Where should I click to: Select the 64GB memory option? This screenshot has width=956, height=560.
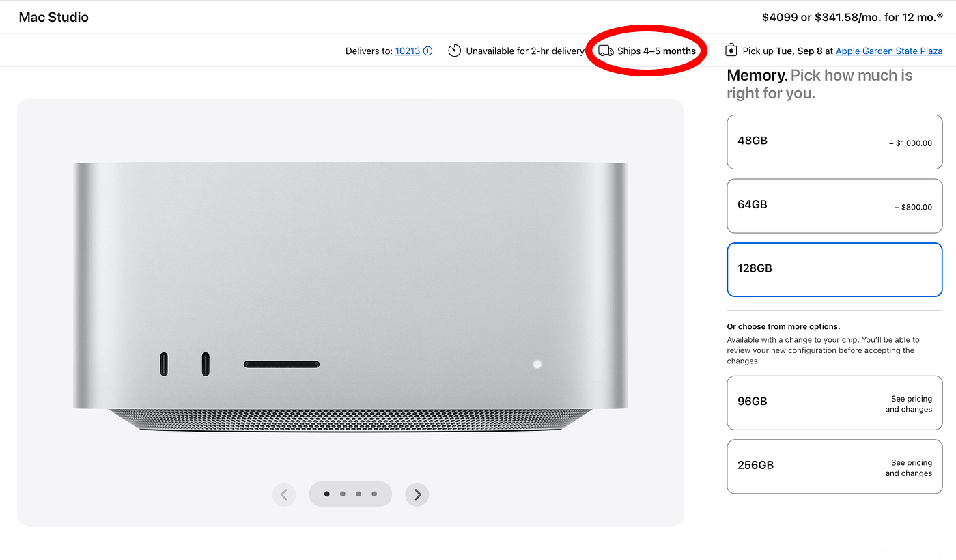(834, 206)
